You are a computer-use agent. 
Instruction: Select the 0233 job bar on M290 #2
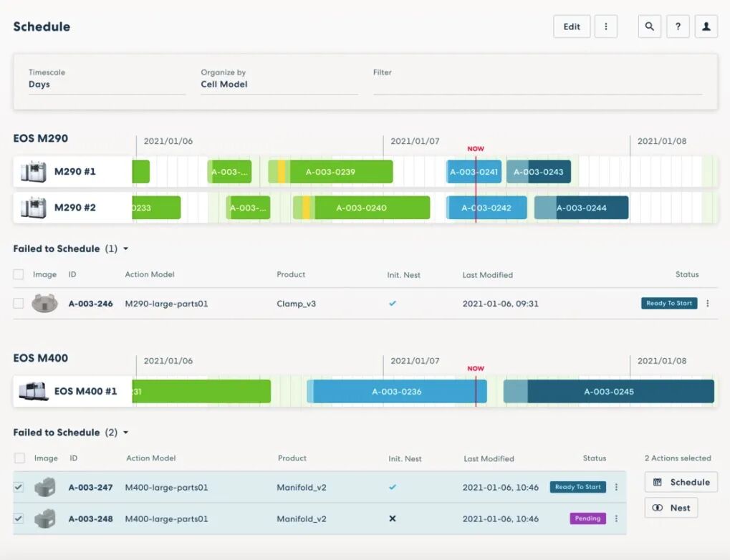pos(156,208)
